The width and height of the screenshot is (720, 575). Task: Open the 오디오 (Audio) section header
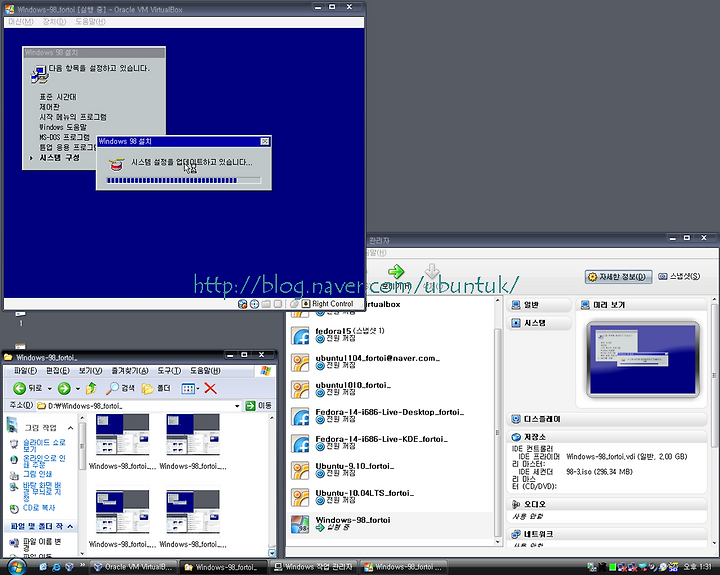click(x=607, y=504)
